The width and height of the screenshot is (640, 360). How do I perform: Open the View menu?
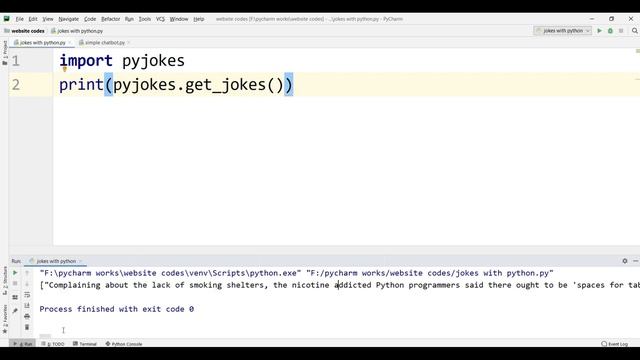[48, 19]
